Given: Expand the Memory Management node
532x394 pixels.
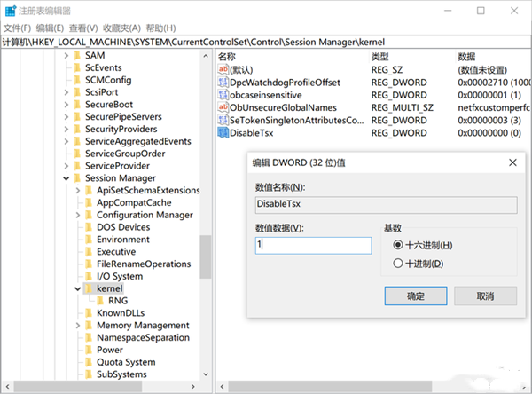Looking at the screenshot, I should pyautogui.click(x=78, y=326).
